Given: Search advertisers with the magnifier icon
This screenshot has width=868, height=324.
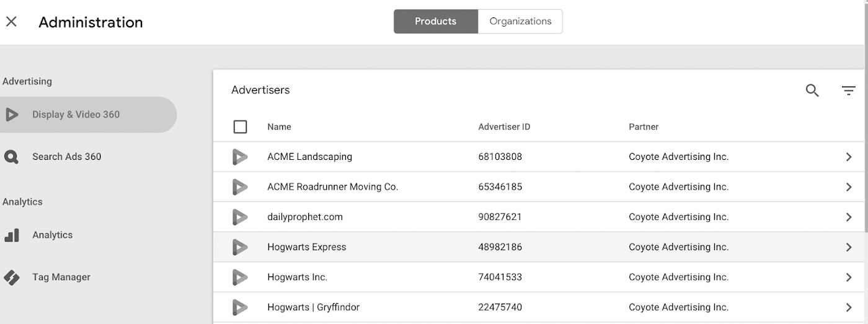Looking at the screenshot, I should (812, 90).
